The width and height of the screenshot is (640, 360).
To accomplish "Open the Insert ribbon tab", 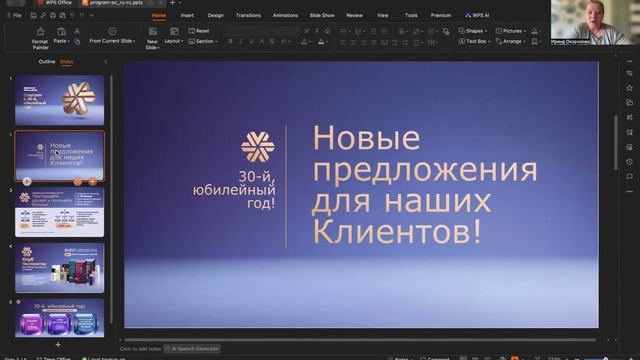I will point(187,16).
